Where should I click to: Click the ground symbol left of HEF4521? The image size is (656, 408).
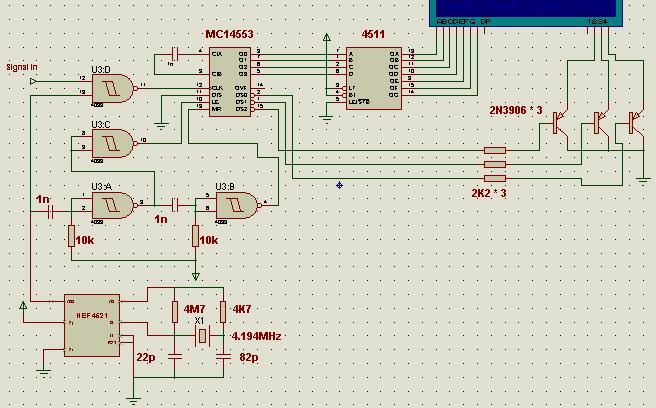point(44,372)
